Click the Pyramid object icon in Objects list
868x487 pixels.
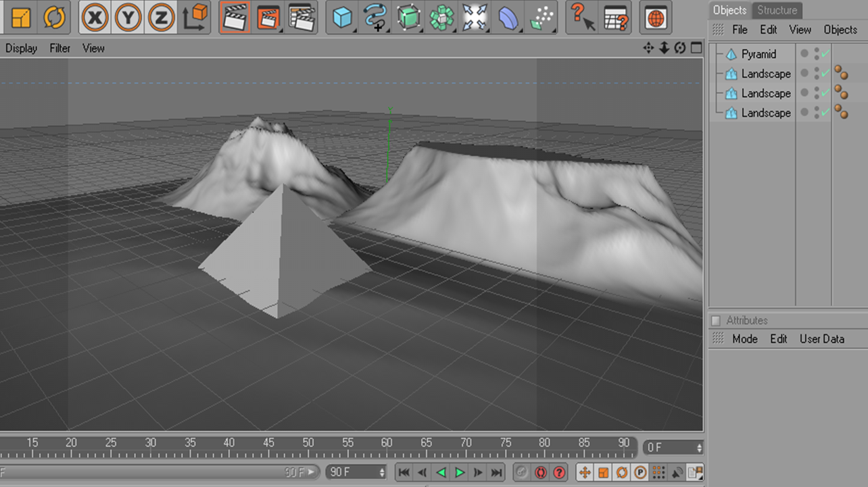(731, 54)
